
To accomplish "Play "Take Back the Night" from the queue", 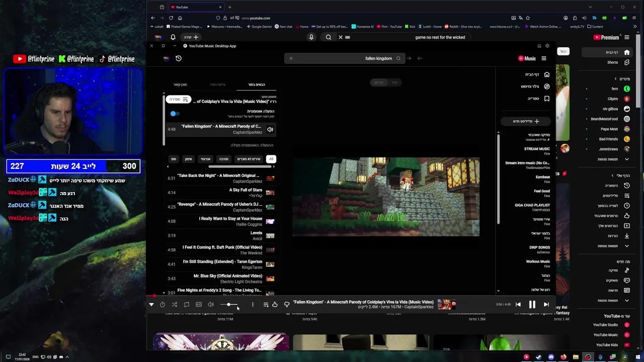I will pos(221,178).
